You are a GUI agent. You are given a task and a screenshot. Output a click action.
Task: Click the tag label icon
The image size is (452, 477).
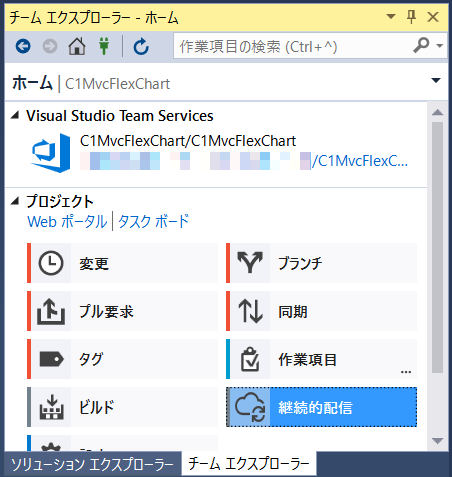tap(51, 359)
